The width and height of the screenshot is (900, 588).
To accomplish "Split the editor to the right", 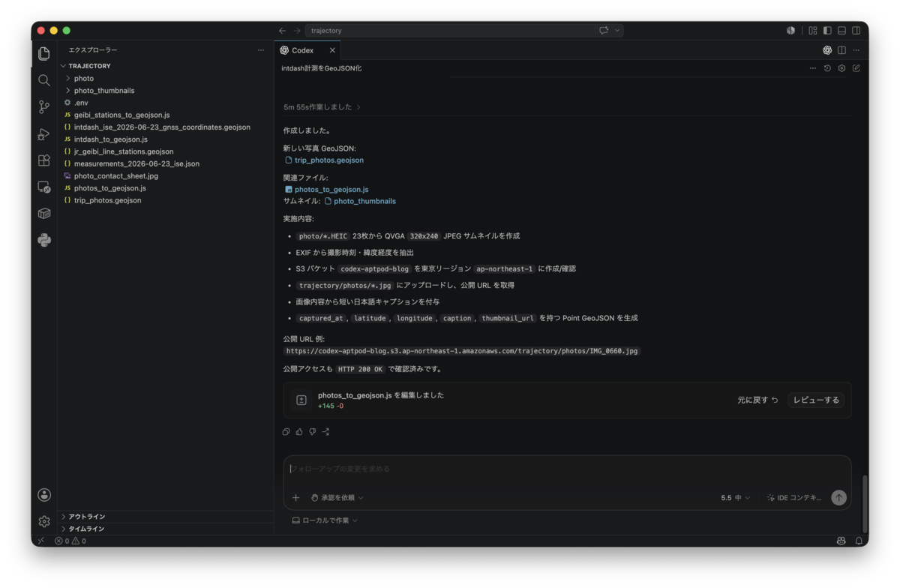I will (841, 50).
